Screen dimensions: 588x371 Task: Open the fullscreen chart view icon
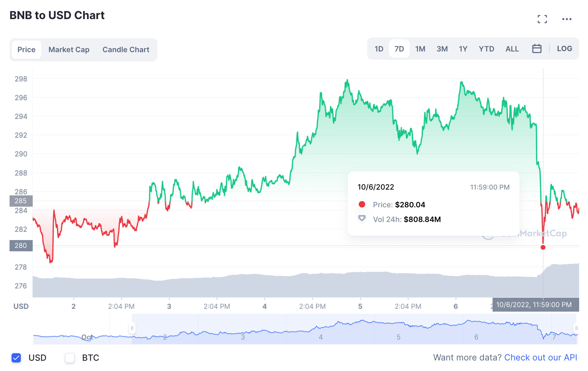(542, 19)
